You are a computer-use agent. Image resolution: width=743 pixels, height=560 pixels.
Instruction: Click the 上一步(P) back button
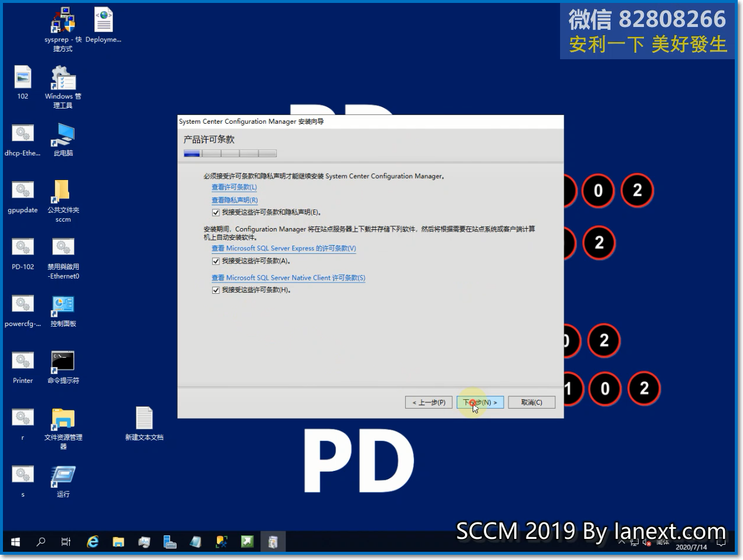[429, 402]
